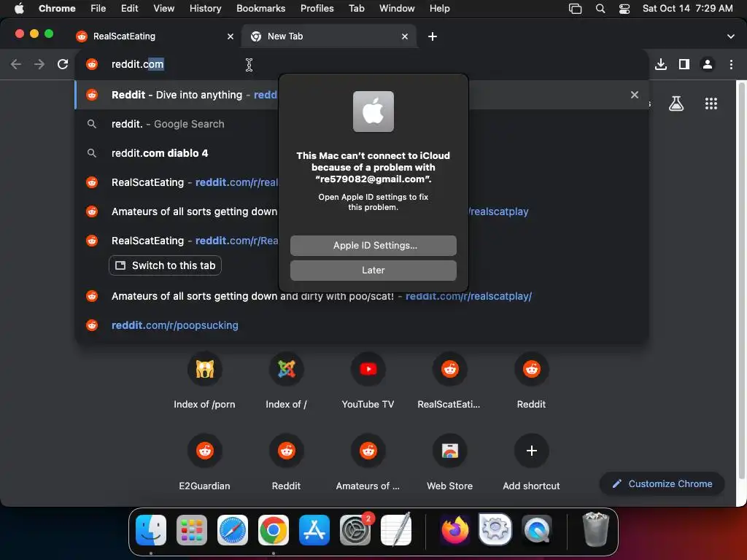Reload the page with the refresh icon
This screenshot has height=560, width=747.
pyautogui.click(x=63, y=64)
